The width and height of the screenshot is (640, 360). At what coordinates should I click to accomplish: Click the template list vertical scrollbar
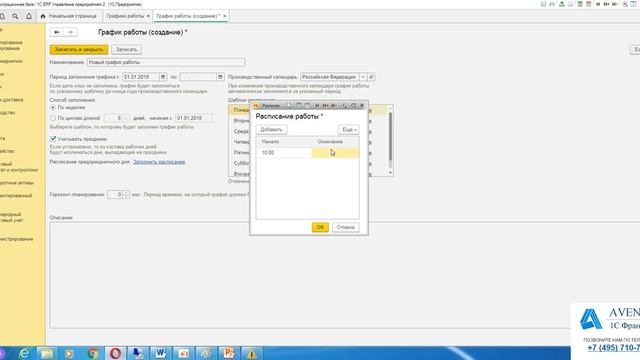pyautogui.click(x=390, y=137)
